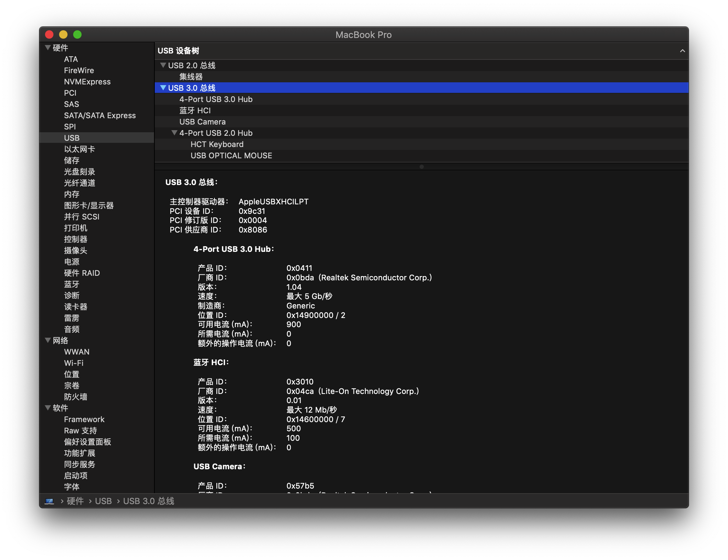The height and width of the screenshot is (560, 728).
Task: Grab the split pane divider dot
Action: (421, 167)
